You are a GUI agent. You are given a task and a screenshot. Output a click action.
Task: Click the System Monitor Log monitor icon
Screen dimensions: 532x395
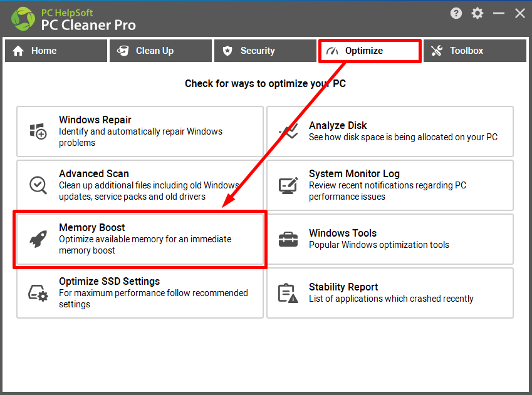click(x=288, y=185)
